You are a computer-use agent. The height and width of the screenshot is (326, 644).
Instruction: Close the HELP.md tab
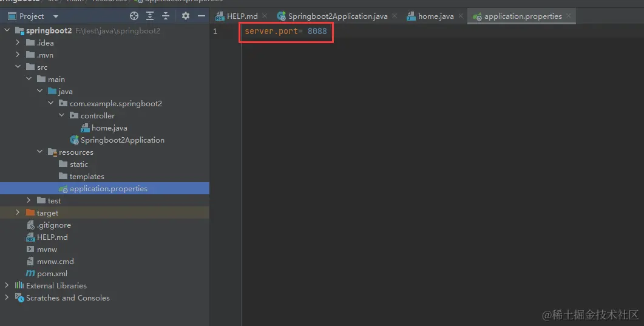pos(265,16)
